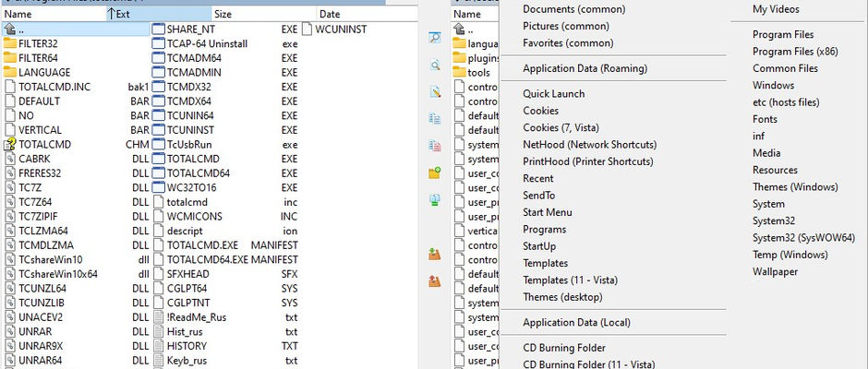Select the TCAP-64 Uninstall exe file name
868x369 pixels.
(x=207, y=43)
